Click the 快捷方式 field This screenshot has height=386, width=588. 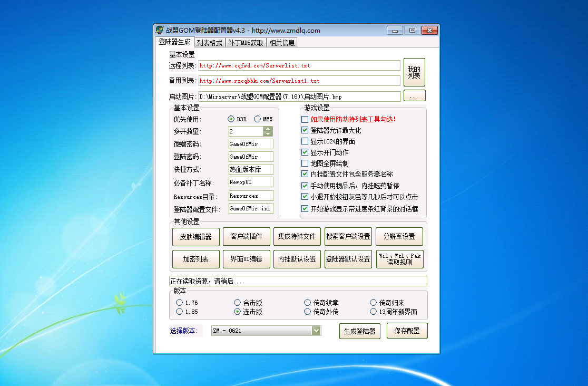(251, 169)
